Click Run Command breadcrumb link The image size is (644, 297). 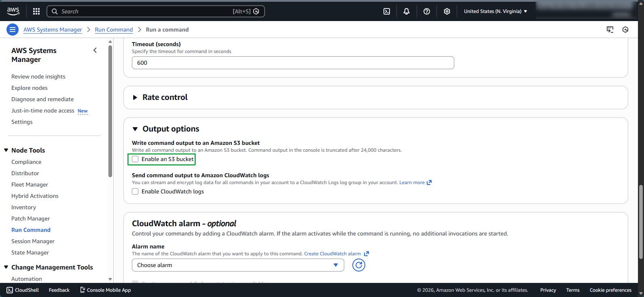pyautogui.click(x=114, y=30)
